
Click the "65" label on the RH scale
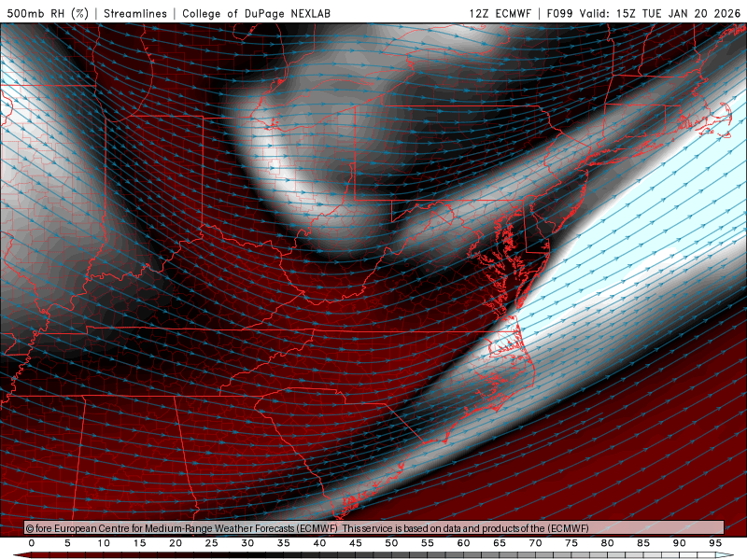pos(500,543)
